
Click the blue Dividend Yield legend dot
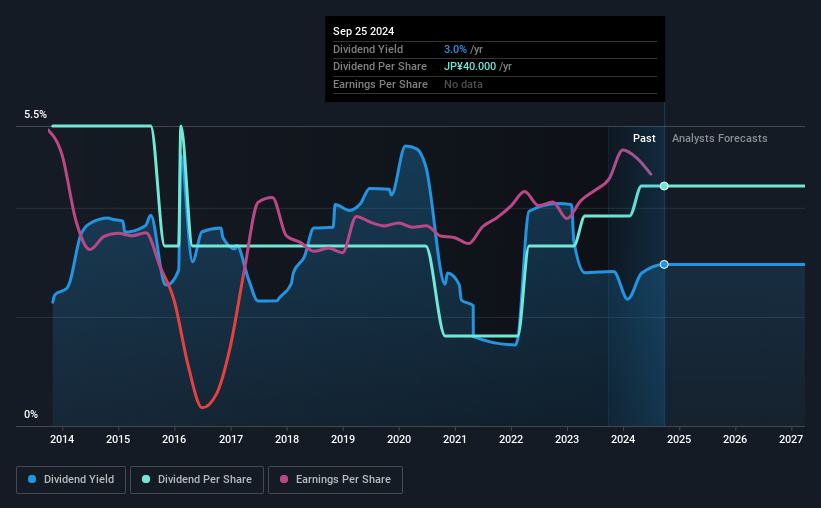(32, 479)
